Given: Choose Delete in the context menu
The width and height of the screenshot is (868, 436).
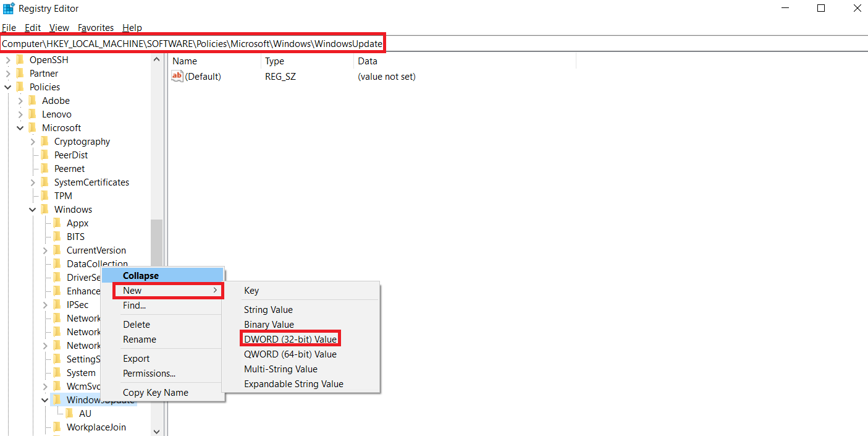Looking at the screenshot, I should (x=162, y=325).
